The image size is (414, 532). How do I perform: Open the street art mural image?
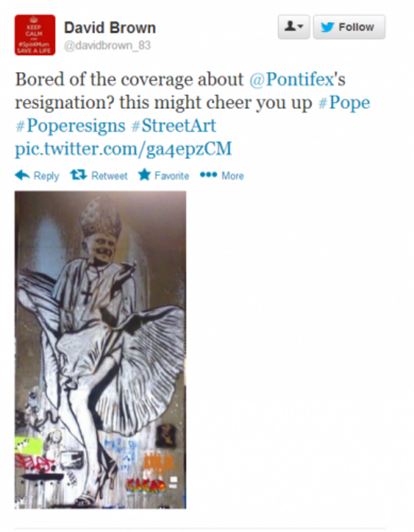point(101,350)
